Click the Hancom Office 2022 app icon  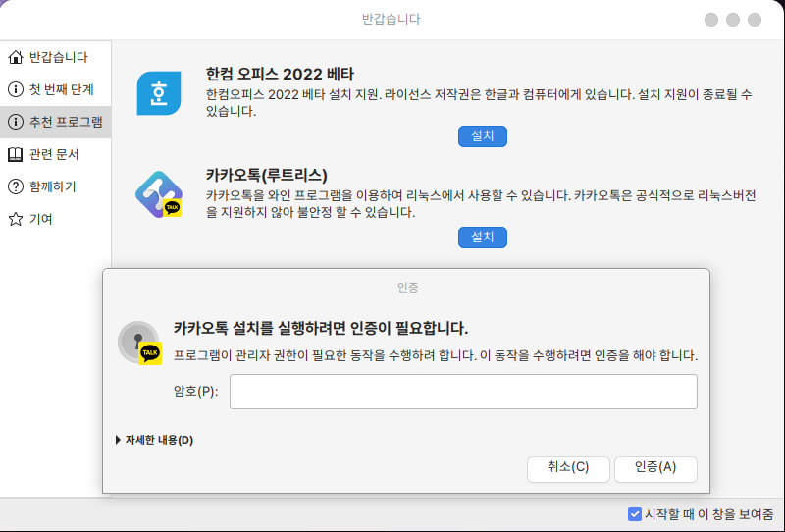click(158, 94)
